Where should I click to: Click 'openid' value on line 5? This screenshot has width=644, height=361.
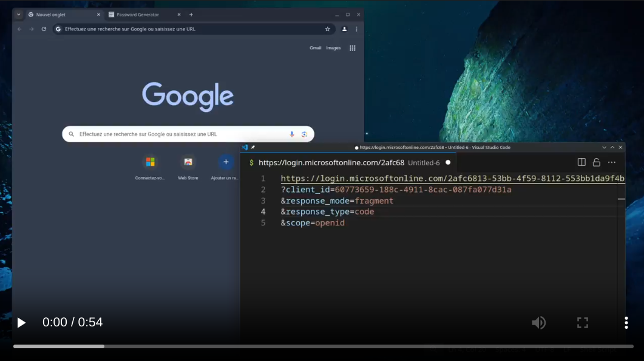[x=330, y=223]
